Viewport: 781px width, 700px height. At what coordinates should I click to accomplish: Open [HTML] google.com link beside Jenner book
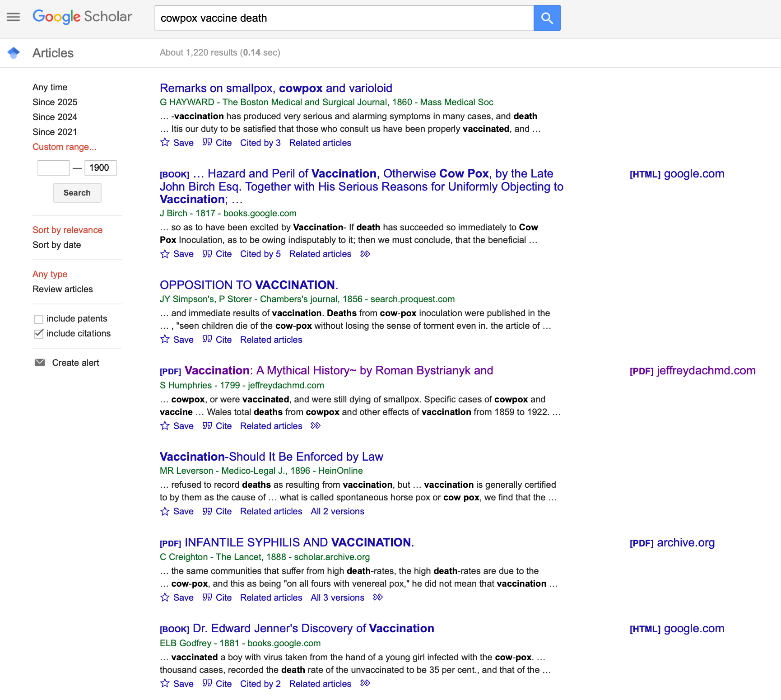click(677, 628)
